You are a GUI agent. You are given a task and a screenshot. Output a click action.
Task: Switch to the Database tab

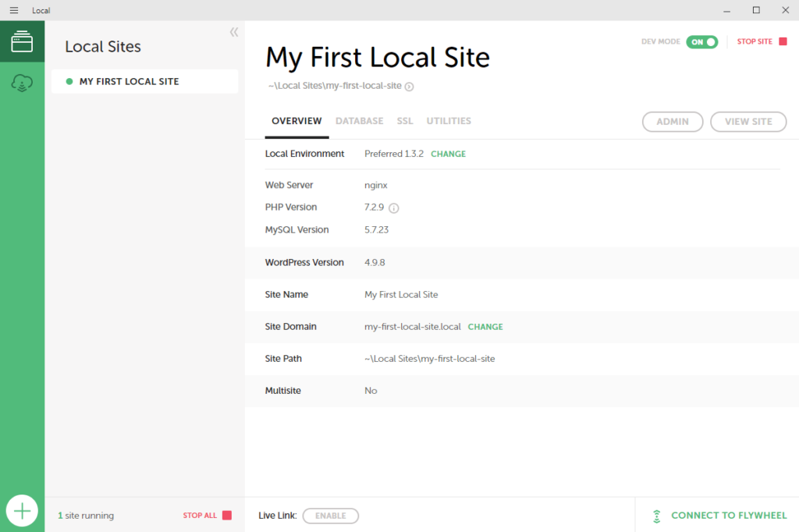[359, 121]
